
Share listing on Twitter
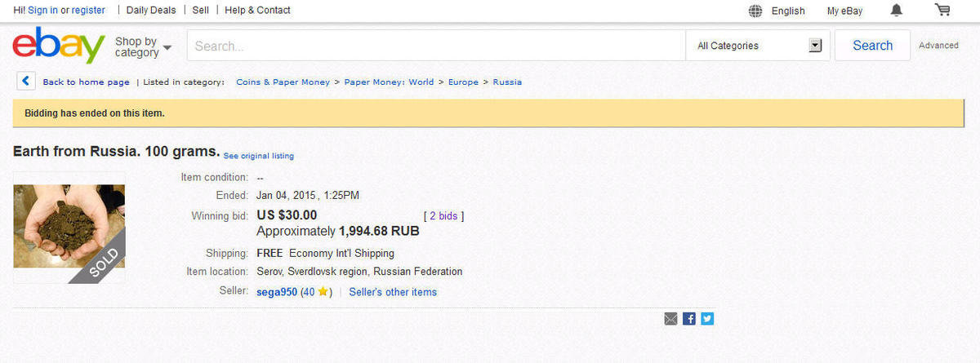click(x=707, y=319)
